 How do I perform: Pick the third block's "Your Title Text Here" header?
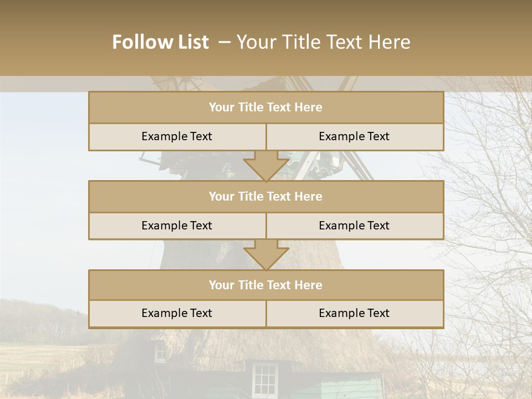[265, 285]
